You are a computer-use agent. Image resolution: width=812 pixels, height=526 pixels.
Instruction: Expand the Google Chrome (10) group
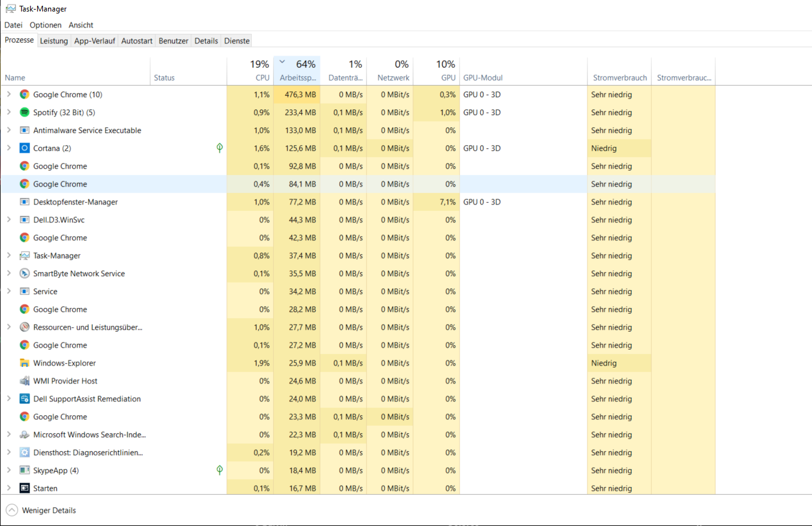(8, 95)
